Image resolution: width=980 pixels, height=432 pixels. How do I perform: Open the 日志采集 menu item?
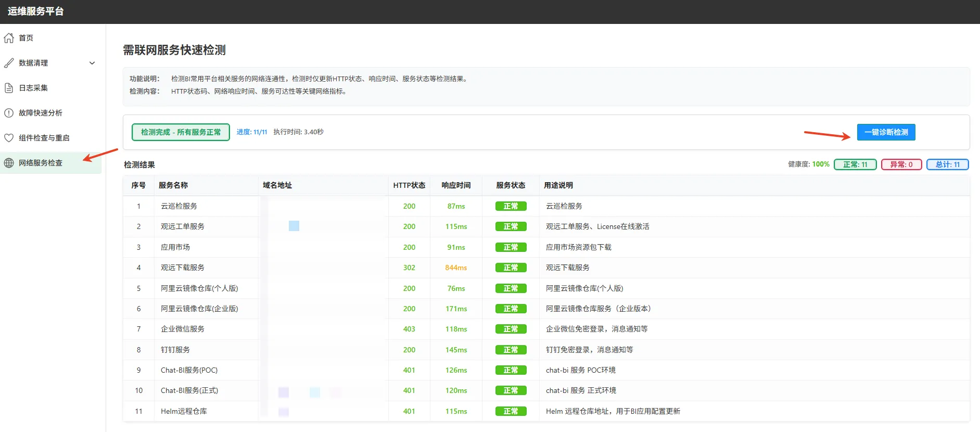(x=33, y=88)
